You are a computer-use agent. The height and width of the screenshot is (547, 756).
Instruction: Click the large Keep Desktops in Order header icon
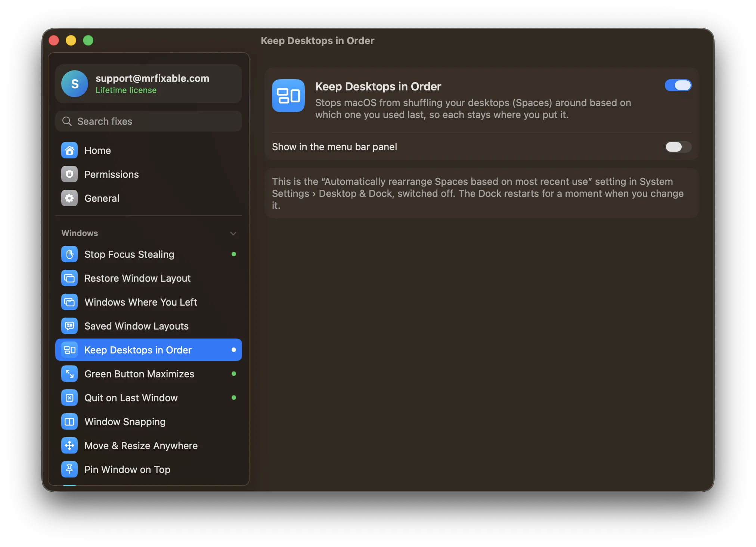click(288, 96)
